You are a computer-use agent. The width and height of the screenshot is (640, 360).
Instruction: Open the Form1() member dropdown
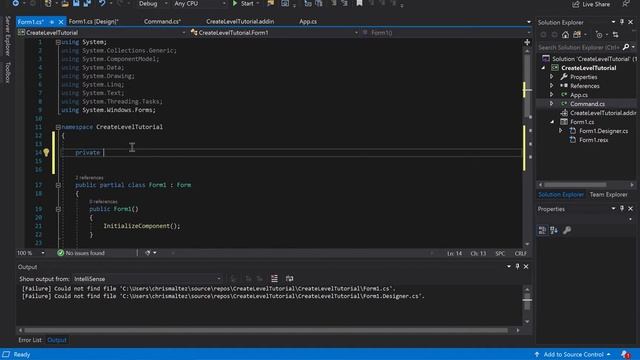(446, 33)
